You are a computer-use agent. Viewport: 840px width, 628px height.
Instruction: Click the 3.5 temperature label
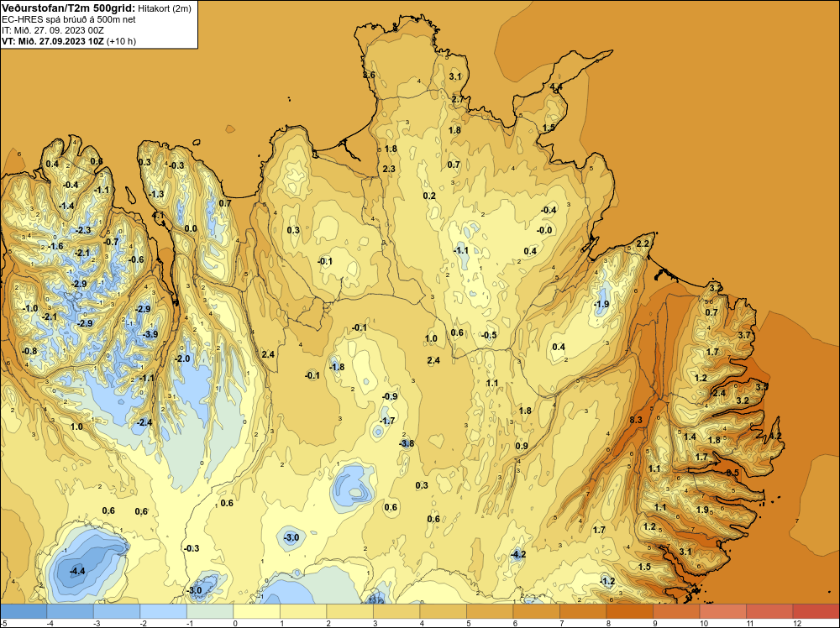click(x=762, y=386)
